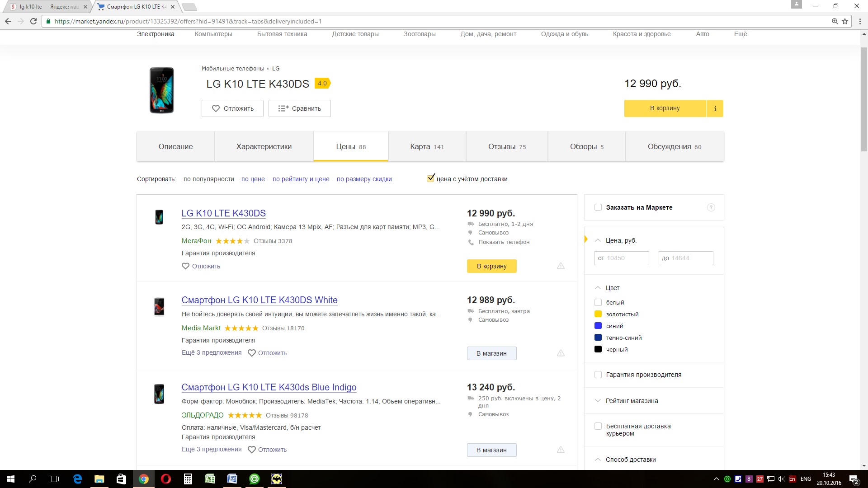The height and width of the screenshot is (488, 868).
Task: Select золотистый color swatch filter
Action: pyautogui.click(x=598, y=314)
